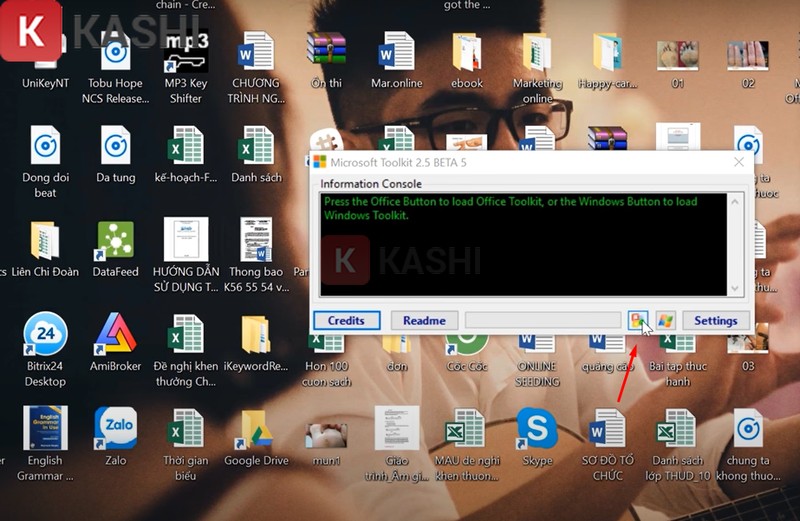Click the empty progress bar in Toolkit
The image size is (800, 521).
[543, 321]
